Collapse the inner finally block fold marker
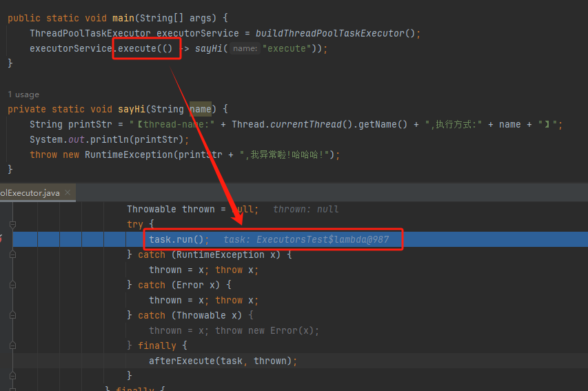 point(12,345)
